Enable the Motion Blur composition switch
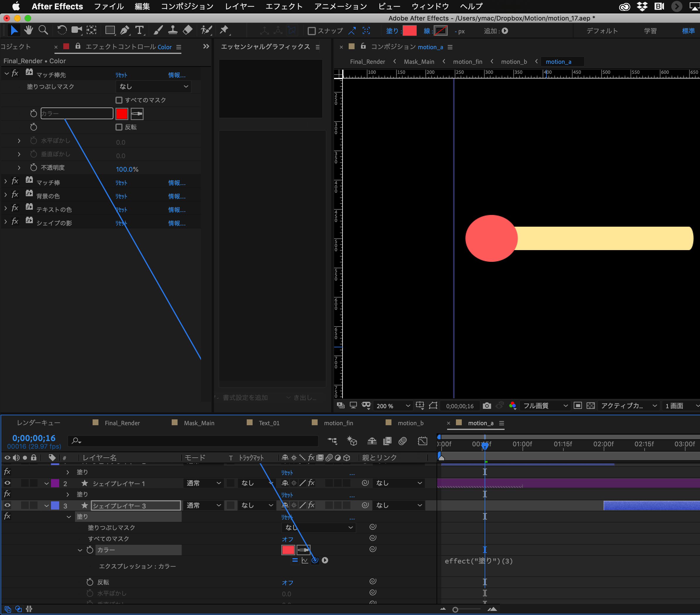 click(x=403, y=441)
